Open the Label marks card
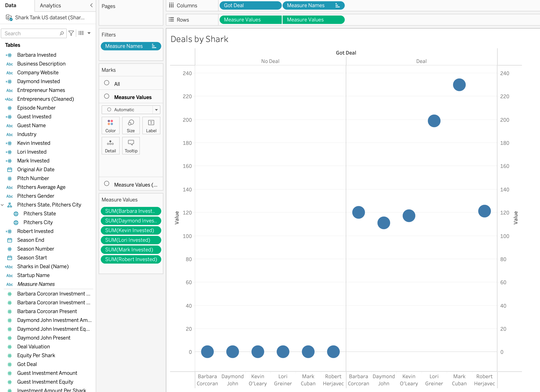540x392 pixels. [x=151, y=126]
